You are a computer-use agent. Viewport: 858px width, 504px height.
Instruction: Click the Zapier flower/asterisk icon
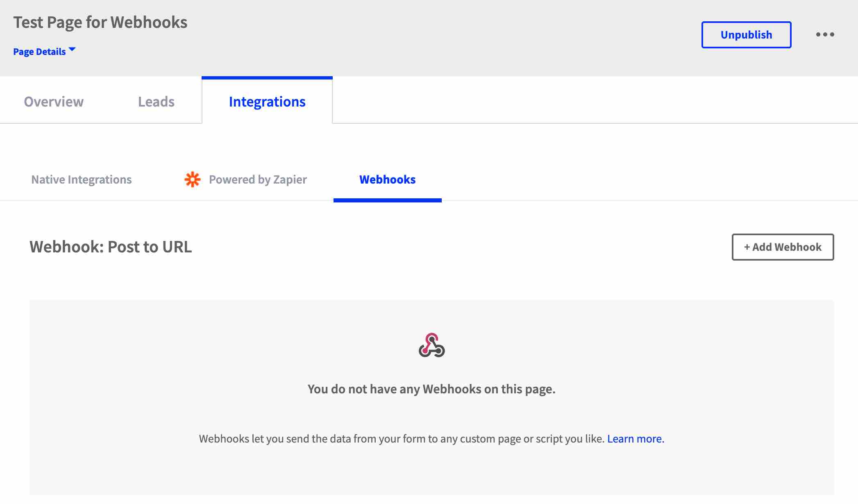tap(191, 179)
